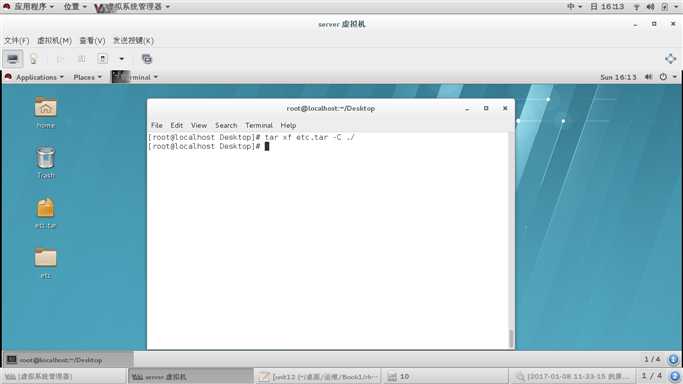Viewport: 683px width, 384px height.
Task: Click the shut down virtual machine icon
Action: (103, 59)
